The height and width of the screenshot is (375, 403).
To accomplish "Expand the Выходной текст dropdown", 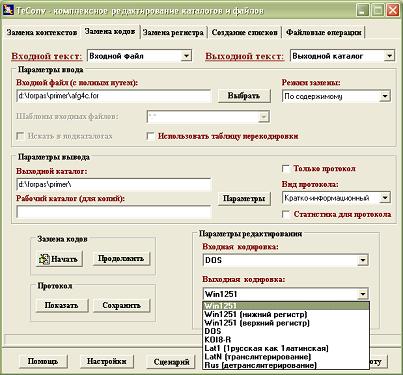I will click(x=389, y=56).
